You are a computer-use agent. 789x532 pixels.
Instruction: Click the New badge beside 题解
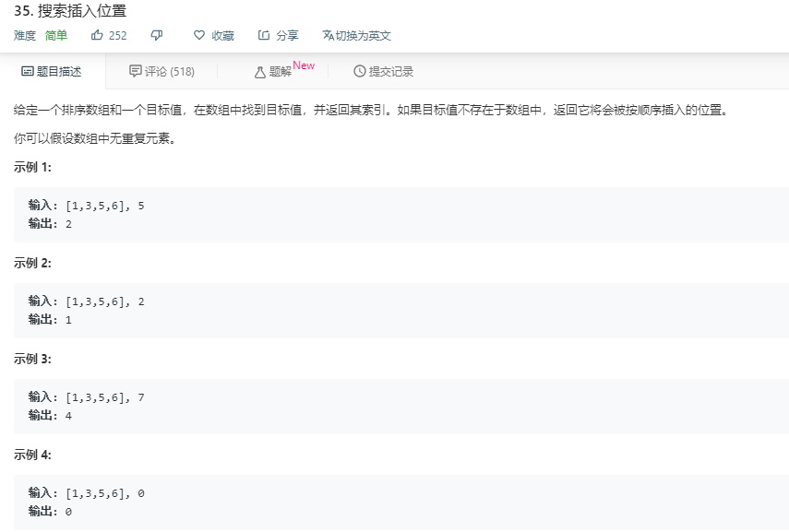[304, 65]
